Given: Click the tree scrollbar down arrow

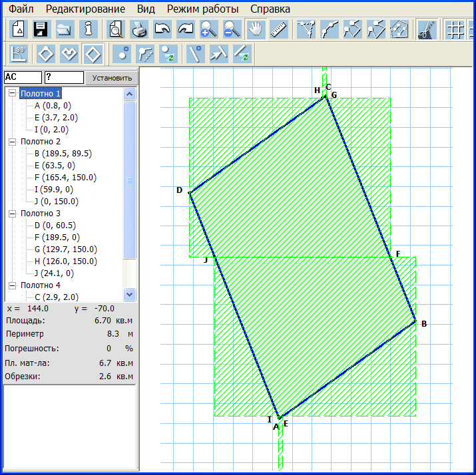Looking at the screenshot, I should (129, 294).
